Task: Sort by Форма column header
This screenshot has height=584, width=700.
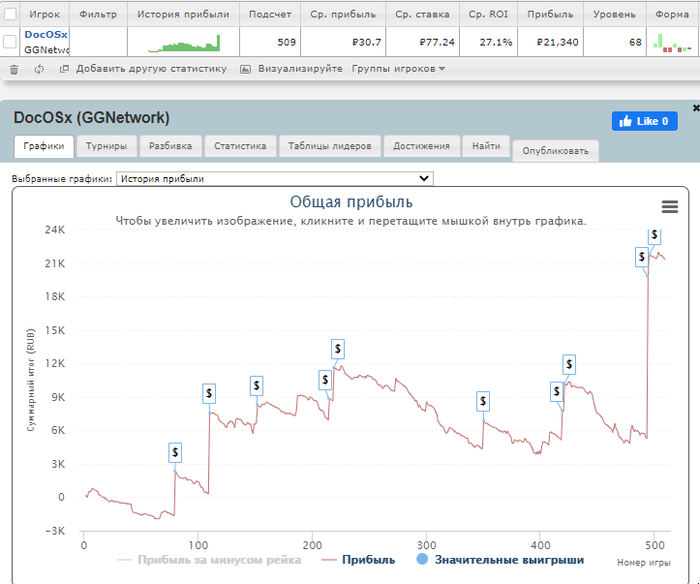Action: pyautogui.click(x=672, y=14)
